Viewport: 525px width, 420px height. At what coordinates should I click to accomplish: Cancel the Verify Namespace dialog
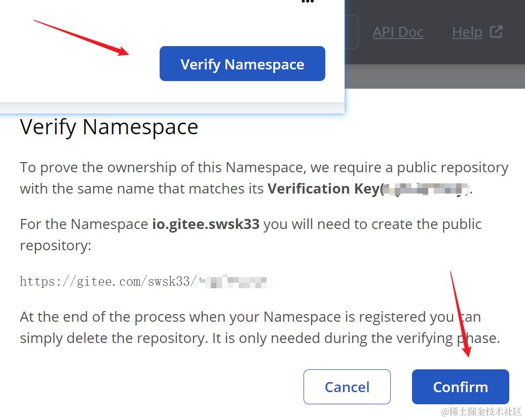347,387
